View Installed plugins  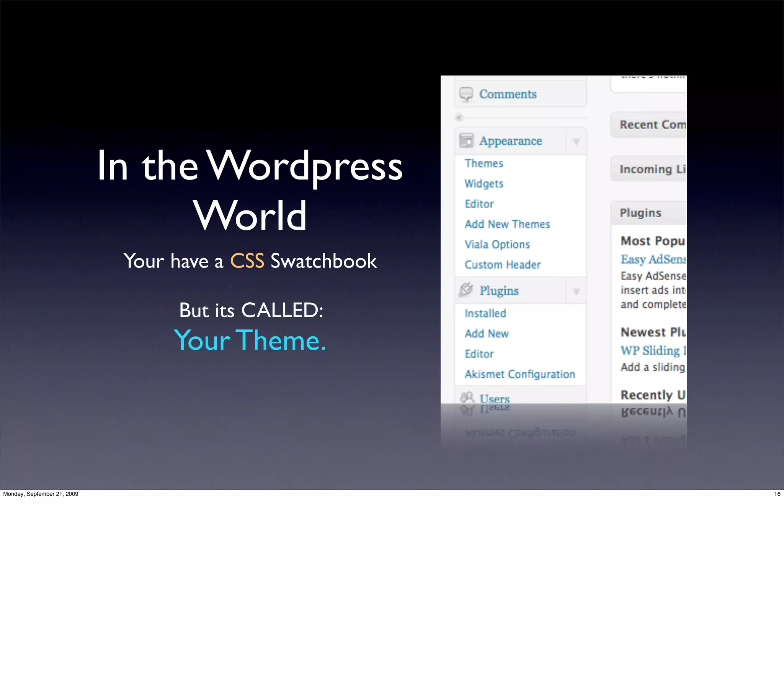click(485, 313)
